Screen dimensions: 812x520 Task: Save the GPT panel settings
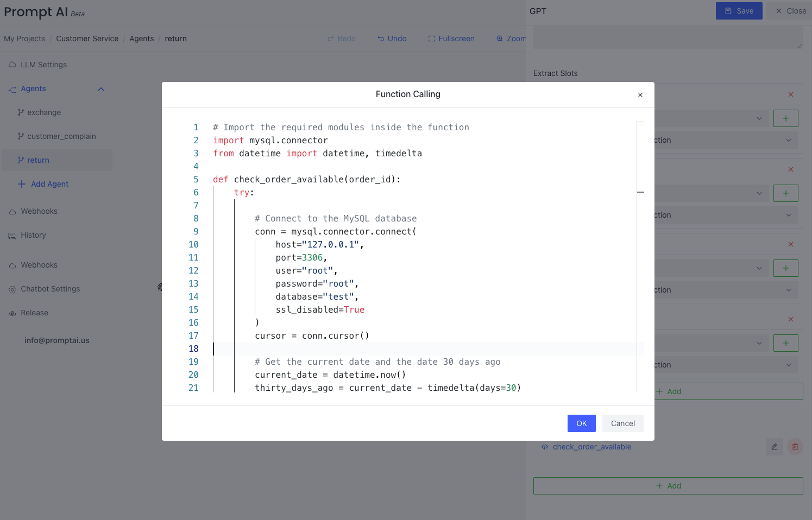739,11
